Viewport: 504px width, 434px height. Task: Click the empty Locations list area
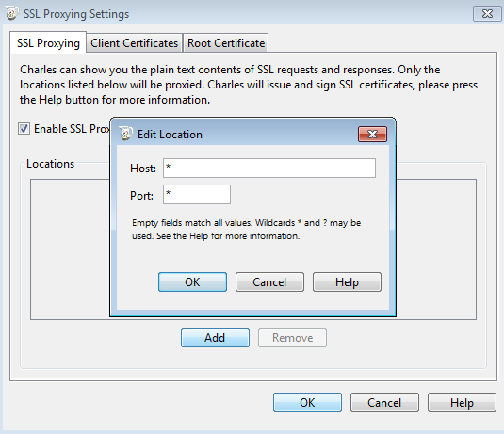coord(70,249)
